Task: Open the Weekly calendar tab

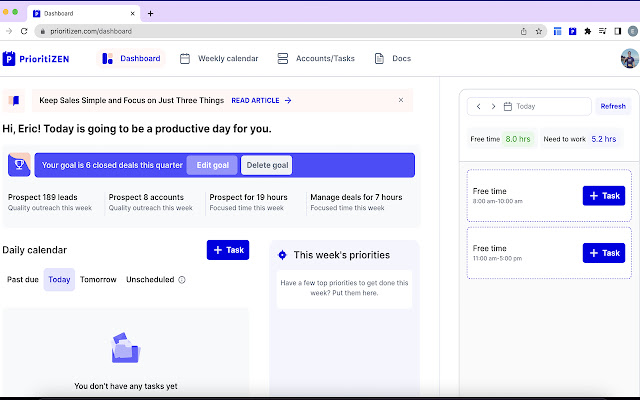Action: coord(219,58)
